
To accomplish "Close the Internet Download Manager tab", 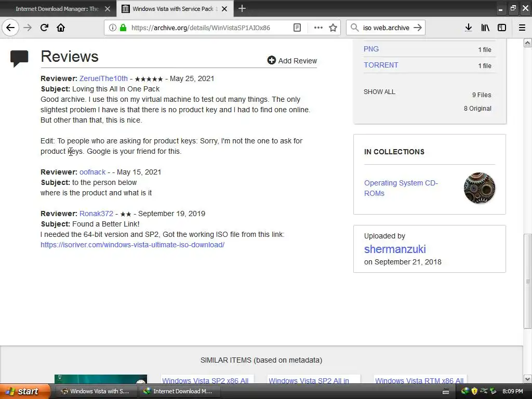I will coord(108,9).
